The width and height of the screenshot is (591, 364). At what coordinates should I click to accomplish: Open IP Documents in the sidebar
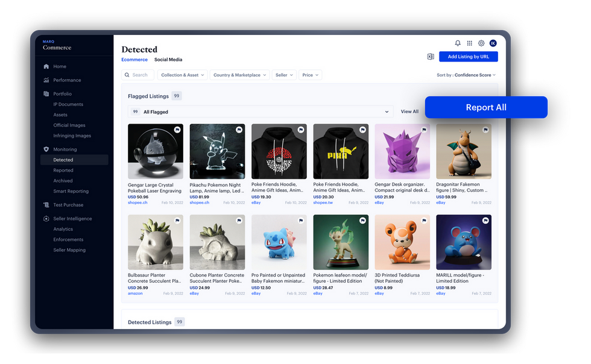[x=68, y=104]
